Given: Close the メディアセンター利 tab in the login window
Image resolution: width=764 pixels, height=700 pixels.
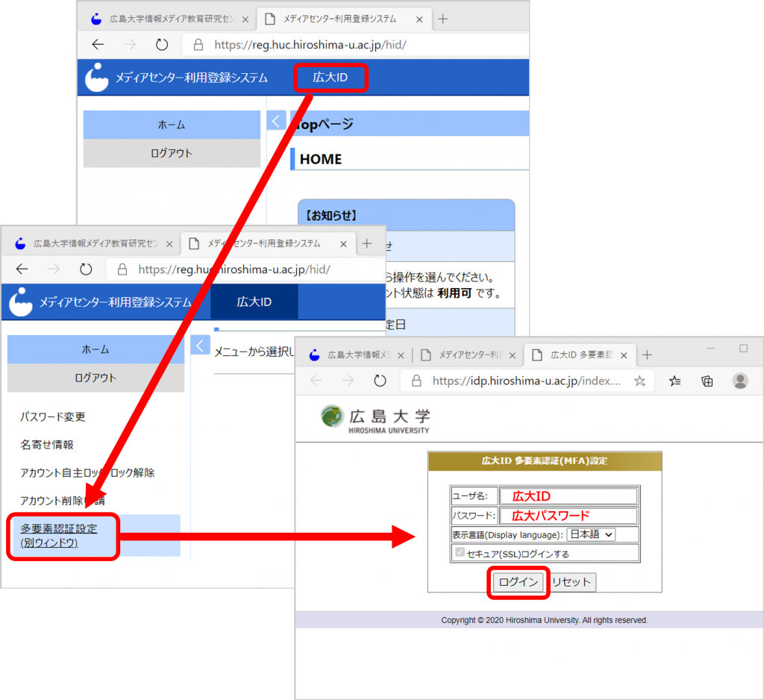Looking at the screenshot, I should pos(512,356).
